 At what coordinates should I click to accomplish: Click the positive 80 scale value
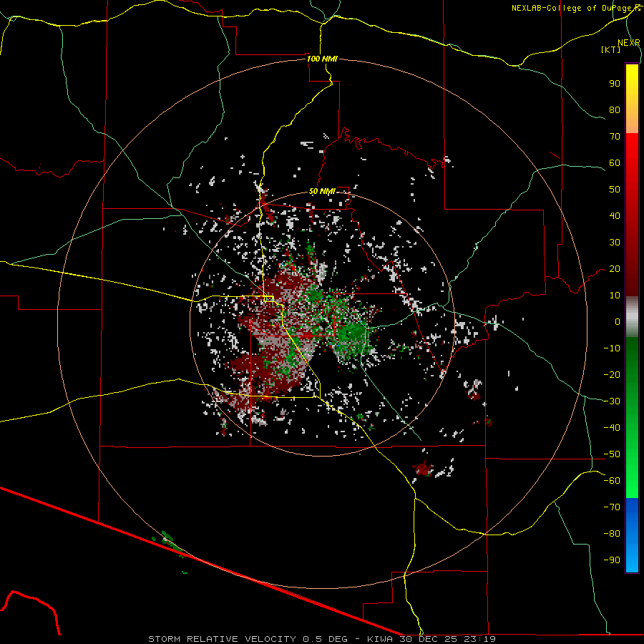(x=615, y=109)
